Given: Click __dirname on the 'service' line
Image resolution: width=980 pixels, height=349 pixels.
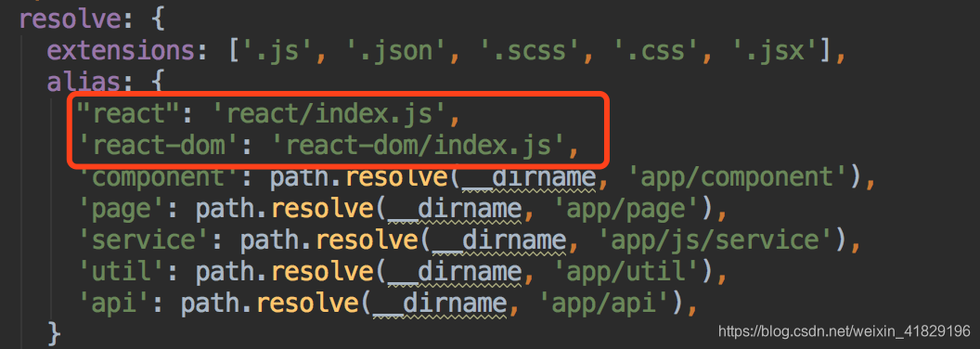Looking at the screenshot, I should [499, 240].
